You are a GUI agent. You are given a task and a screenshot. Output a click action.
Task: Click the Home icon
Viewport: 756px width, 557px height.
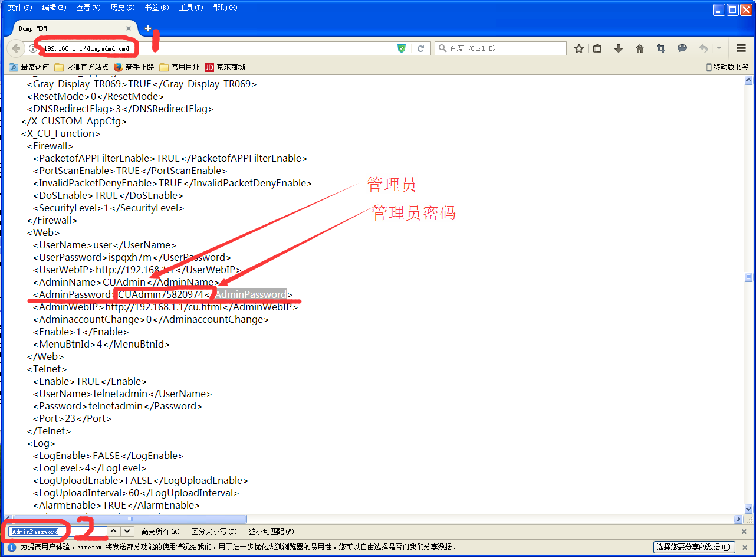pyautogui.click(x=639, y=48)
